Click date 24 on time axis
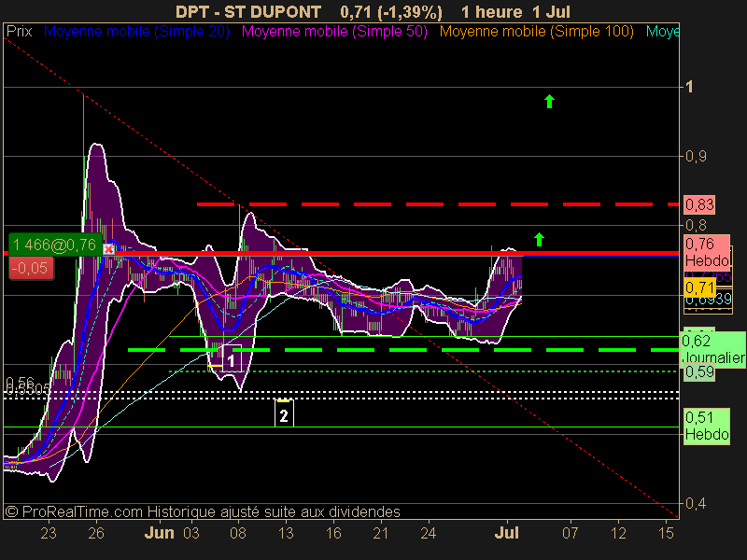Viewport: 747px width, 560px height. click(x=429, y=533)
